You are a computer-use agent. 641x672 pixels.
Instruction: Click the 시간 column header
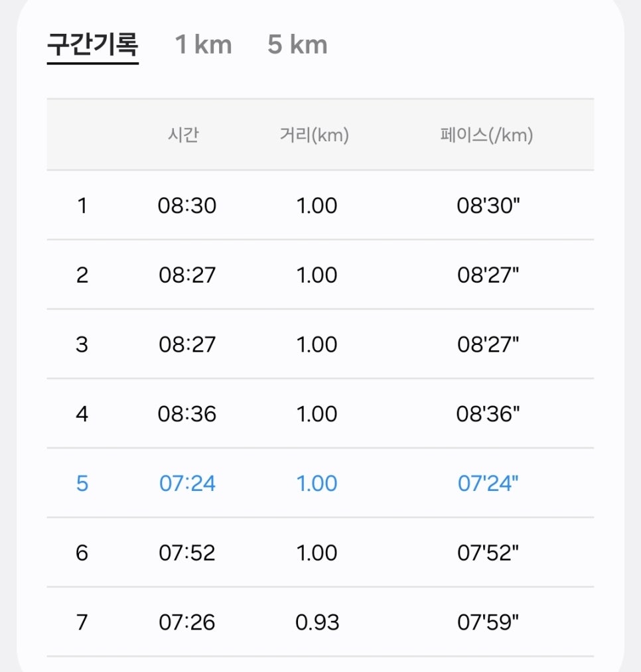tap(184, 135)
